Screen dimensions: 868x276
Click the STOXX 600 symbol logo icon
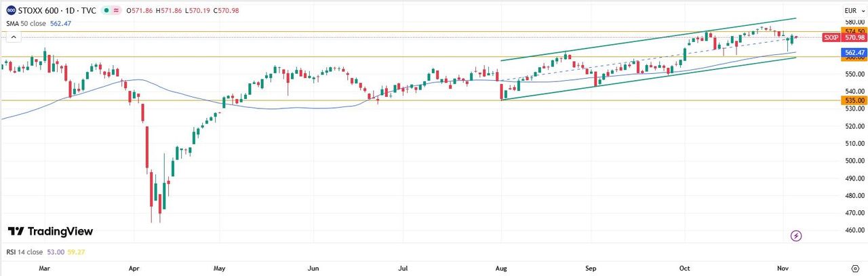click(x=12, y=10)
